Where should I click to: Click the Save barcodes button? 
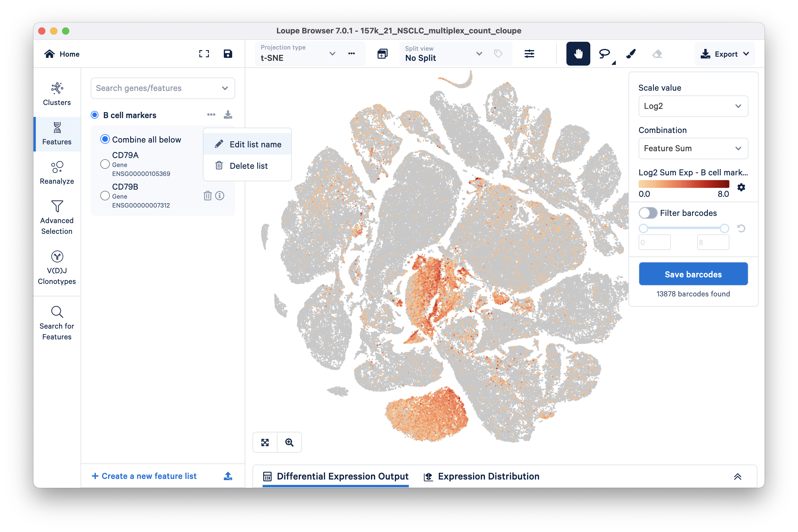click(693, 274)
